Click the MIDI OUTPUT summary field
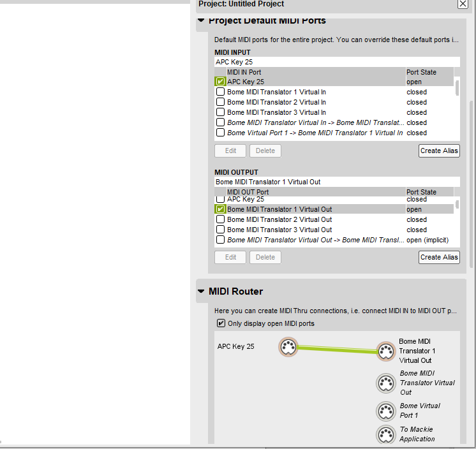This screenshot has width=476, height=449. (x=337, y=182)
